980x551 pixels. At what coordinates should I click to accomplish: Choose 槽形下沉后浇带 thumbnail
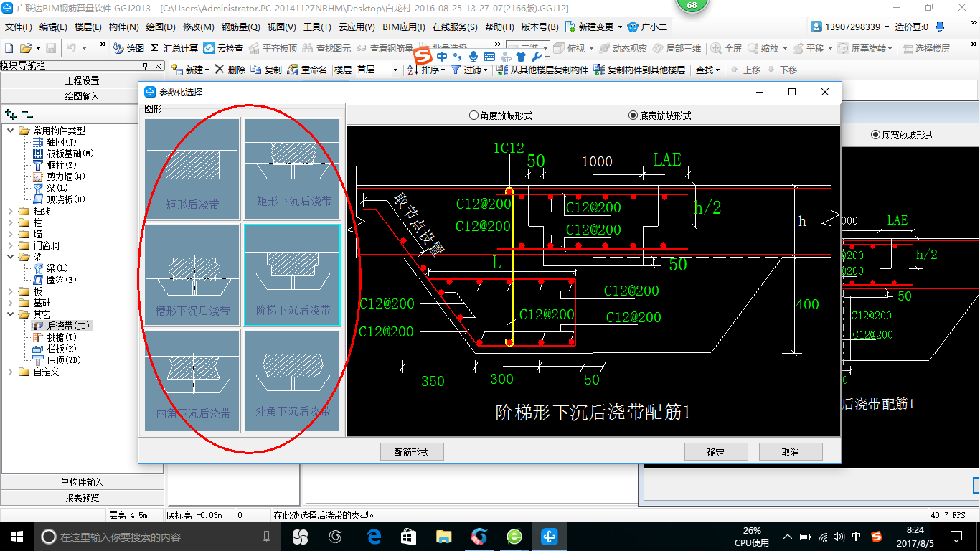pos(192,276)
